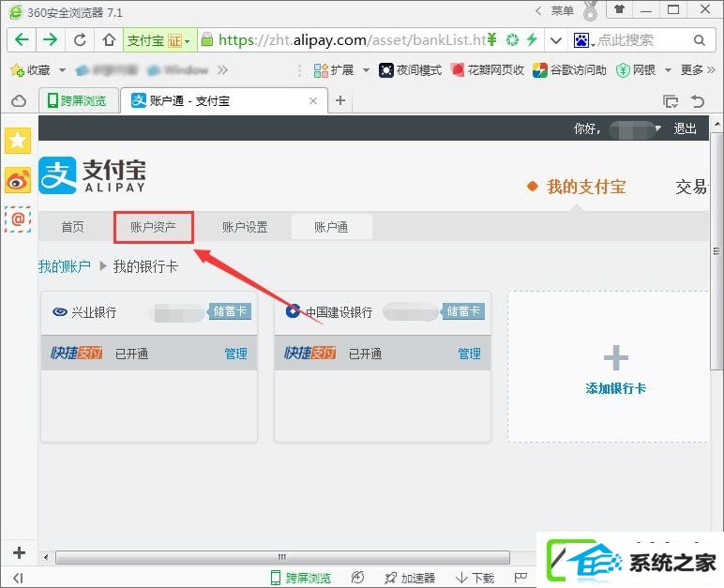The height and width of the screenshot is (588, 724).
Task: Select the 账户通 nav tab
Action: click(x=332, y=227)
